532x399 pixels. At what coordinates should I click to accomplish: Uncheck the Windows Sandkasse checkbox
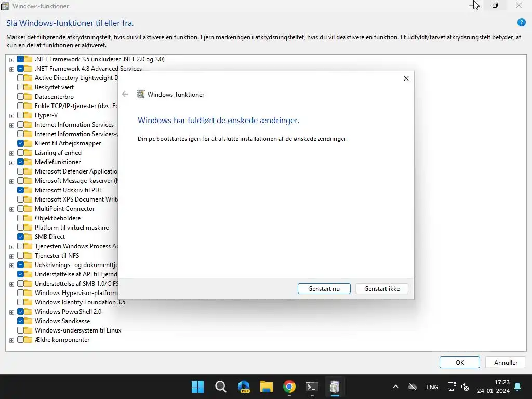click(20, 321)
